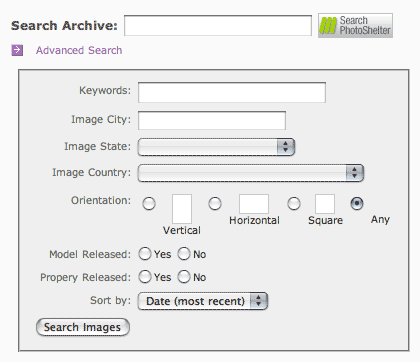Click the Search PhotoShelter button
This screenshot has height=362, width=420.
pyautogui.click(x=355, y=26)
